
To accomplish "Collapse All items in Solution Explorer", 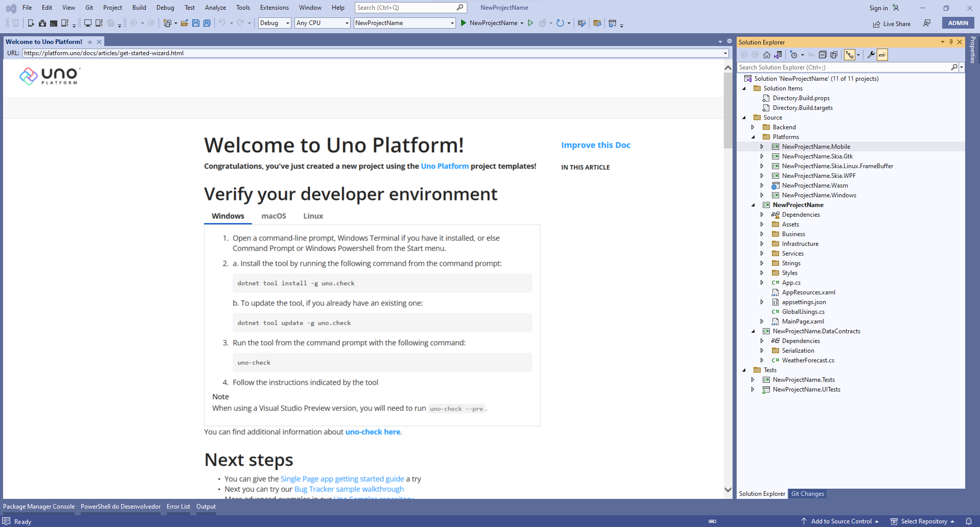I will point(823,55).
